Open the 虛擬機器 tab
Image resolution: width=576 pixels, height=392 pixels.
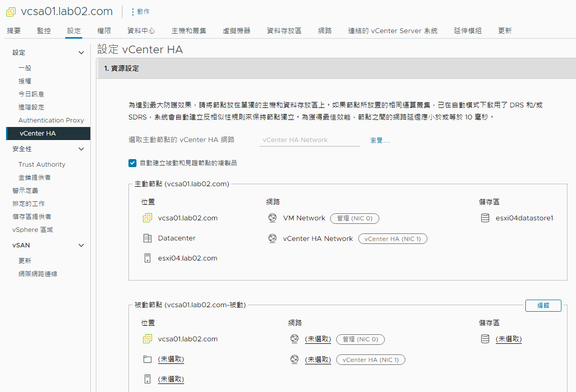(x=237, y=31)
